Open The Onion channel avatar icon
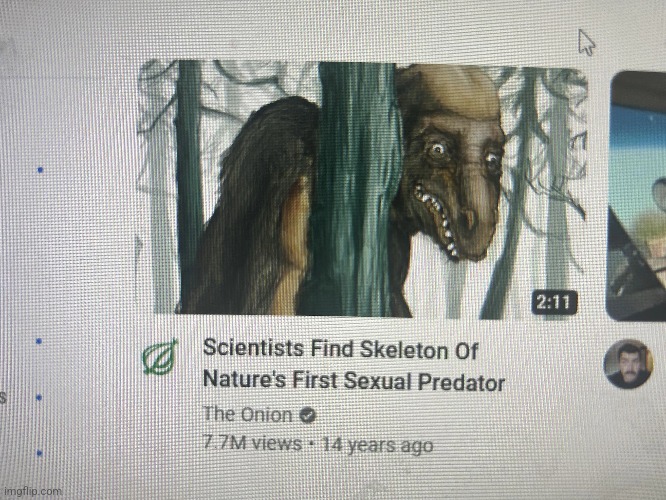The height and width of the screenshot is (500, 666). [160, 357]
